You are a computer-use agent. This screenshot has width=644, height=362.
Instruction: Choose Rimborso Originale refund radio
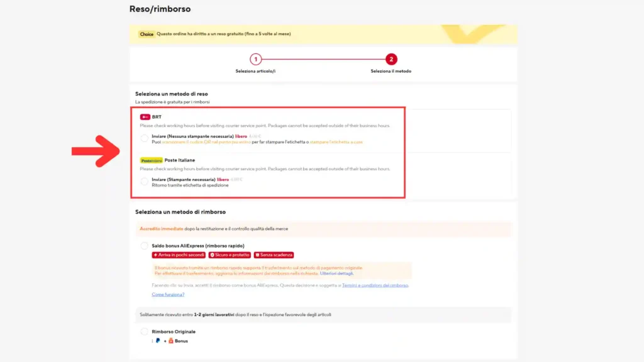click(x=144, y=331)
